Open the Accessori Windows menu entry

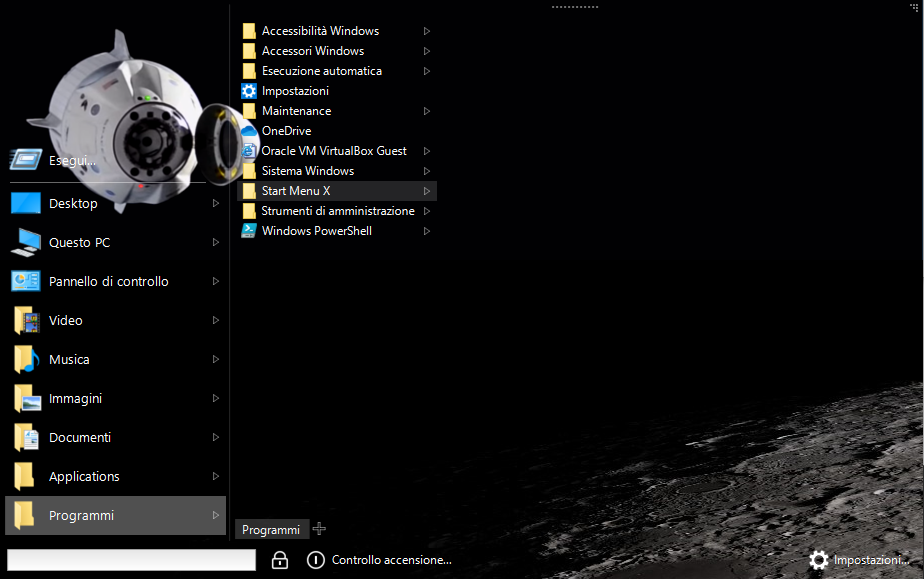pyautogui.click(x=336, y=51)
